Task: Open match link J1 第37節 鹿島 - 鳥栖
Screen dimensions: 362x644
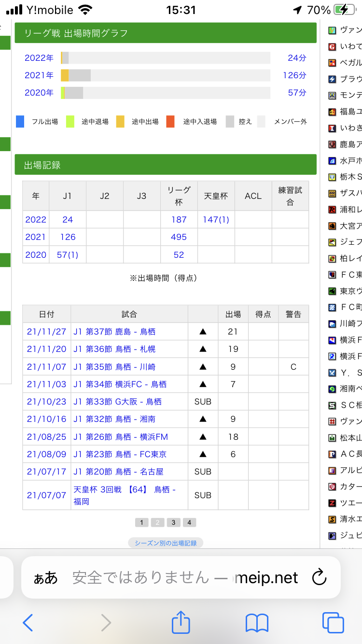Action: click(x=114, y=332)
